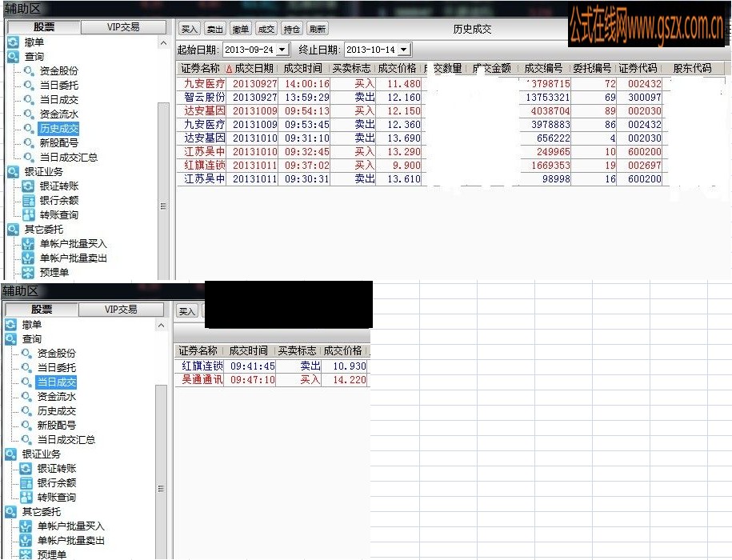
Task: Click the icon beside 资金流水 in the upper tree
Action: click(29, 114)
